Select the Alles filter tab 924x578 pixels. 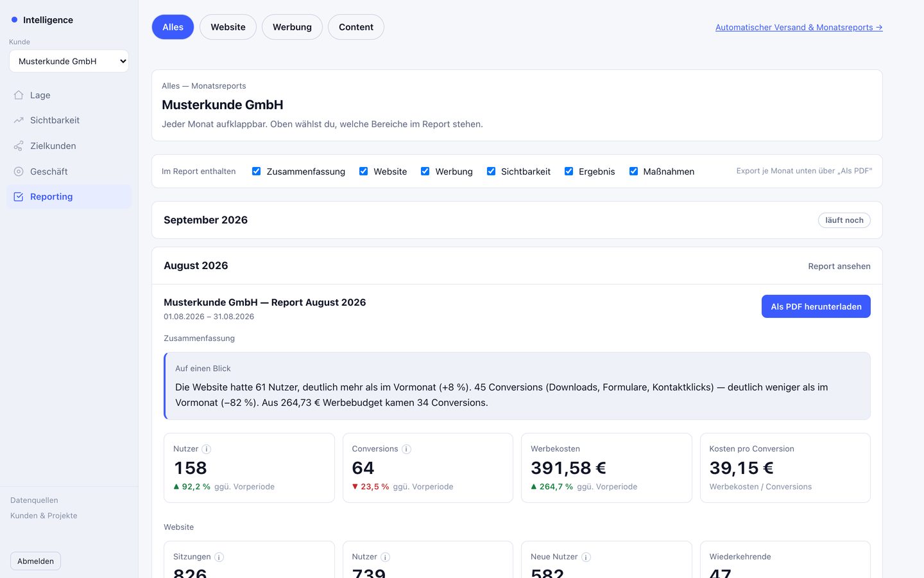click(173, 27)
